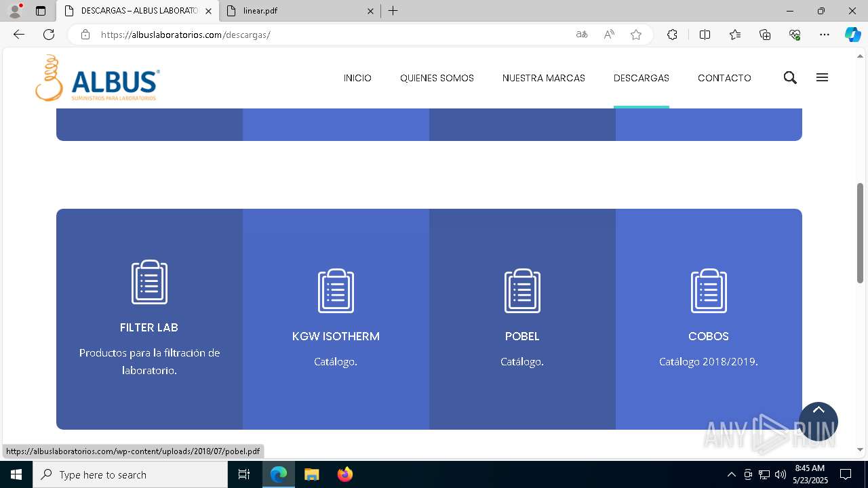Click the scrollbar down arrow
Screen dimensions: 868x488
(x=860, y=449)
